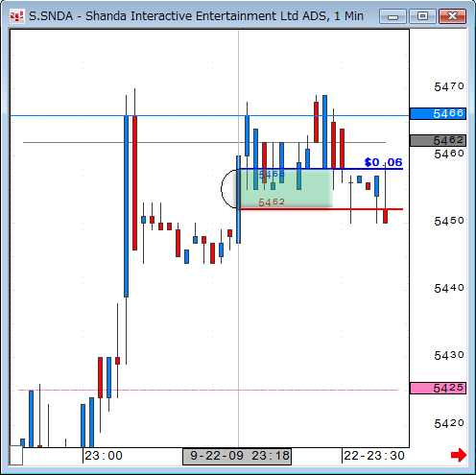
Task: Click the white square box at bottom left
Action: point(16,455)
